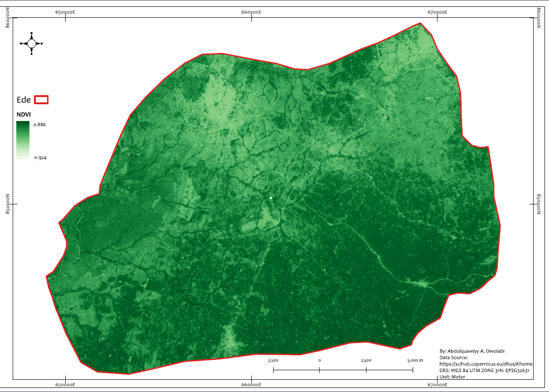Click the '0' label on scale bar
This screenshot has height=392, width=549.
320,360
